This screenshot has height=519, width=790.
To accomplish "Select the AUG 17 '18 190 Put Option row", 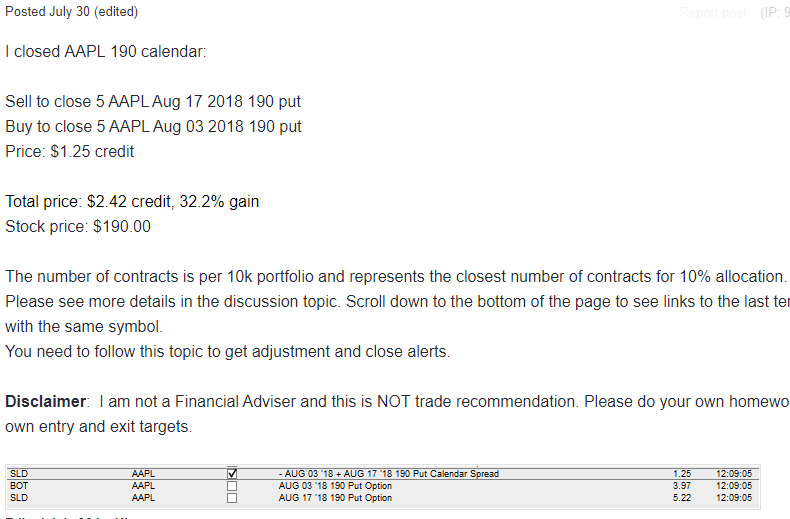I will (x=383, y=498).
